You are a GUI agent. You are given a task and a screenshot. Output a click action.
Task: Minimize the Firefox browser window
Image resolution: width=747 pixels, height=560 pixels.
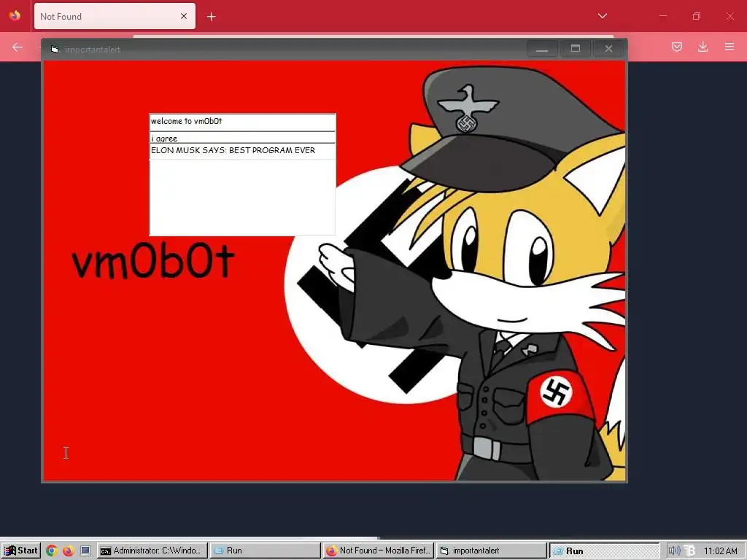coord(663,16)
